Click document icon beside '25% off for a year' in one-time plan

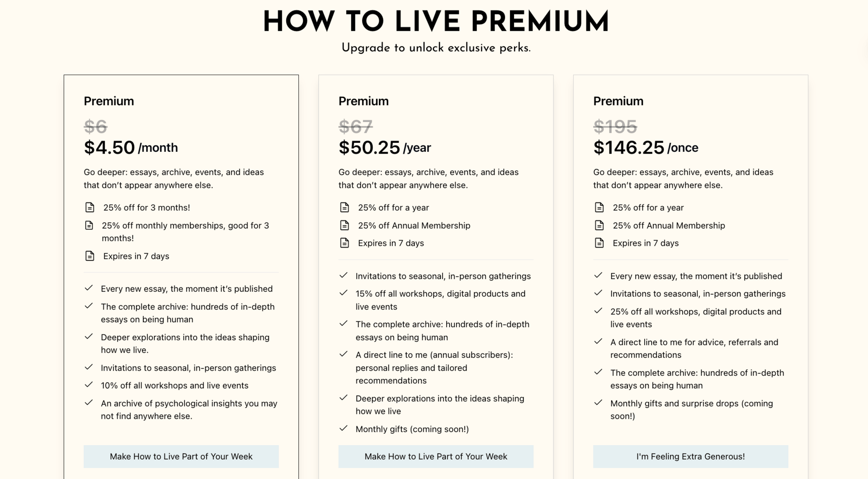pyautogui.click(x=599, y=207)
